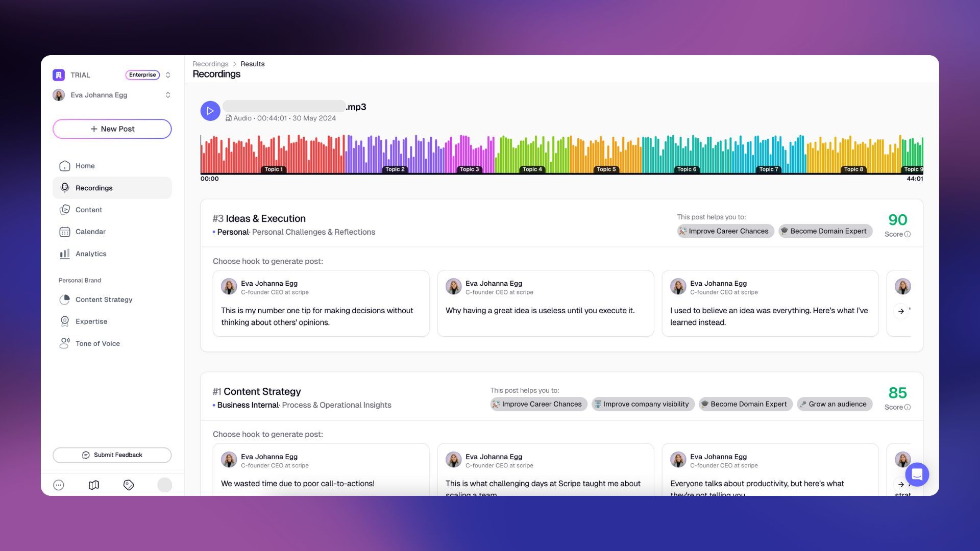Open the Tone of Voice icon
980x551 pixels.
point(65,343)
